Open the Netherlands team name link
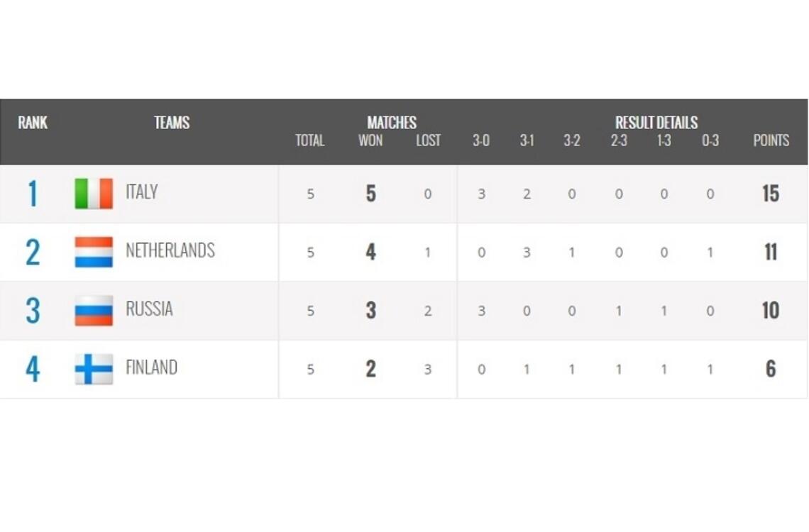This screenshot has width=809, height=532. (170, 250)
